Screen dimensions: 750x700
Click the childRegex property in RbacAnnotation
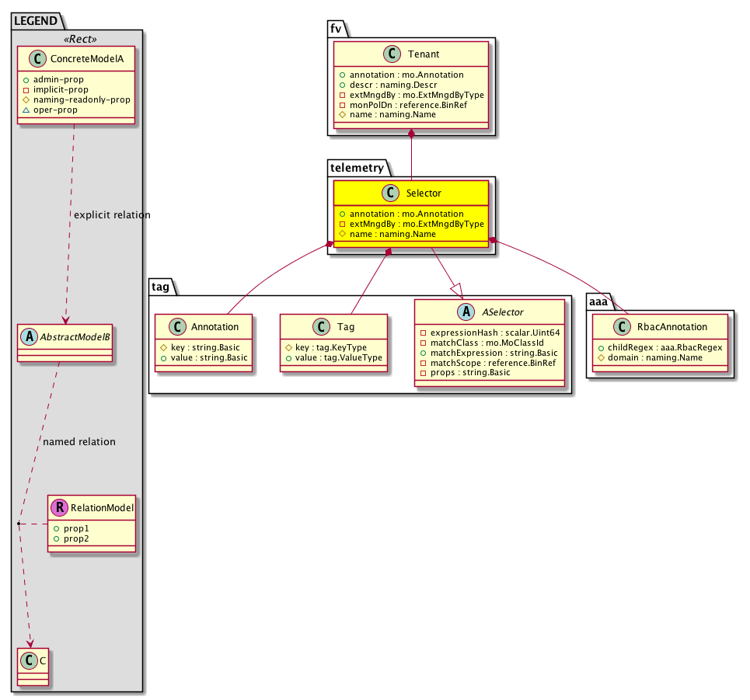pyautogui.click(x=659, y=347)
